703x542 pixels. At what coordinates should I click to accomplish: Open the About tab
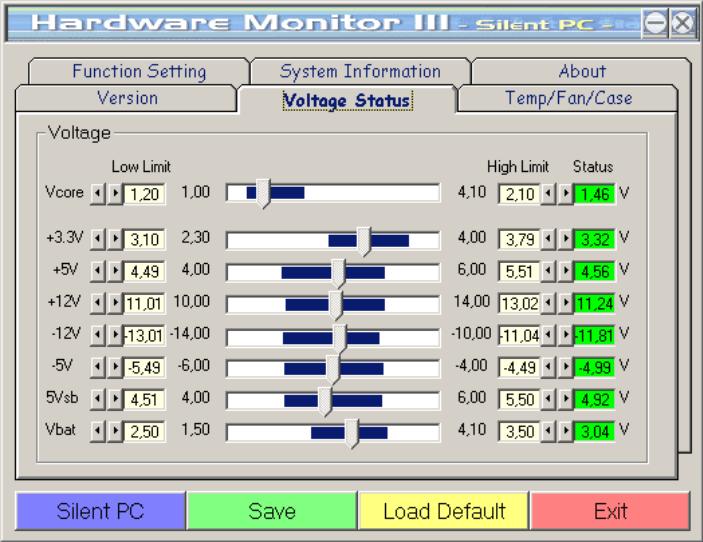click(581, 71)
